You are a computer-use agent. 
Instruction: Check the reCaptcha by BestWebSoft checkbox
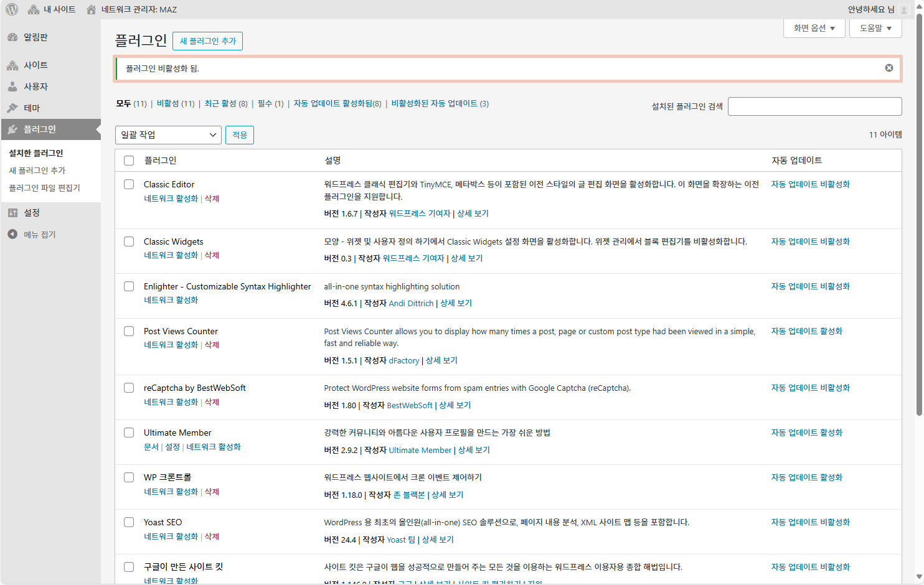tap(129, 388)
